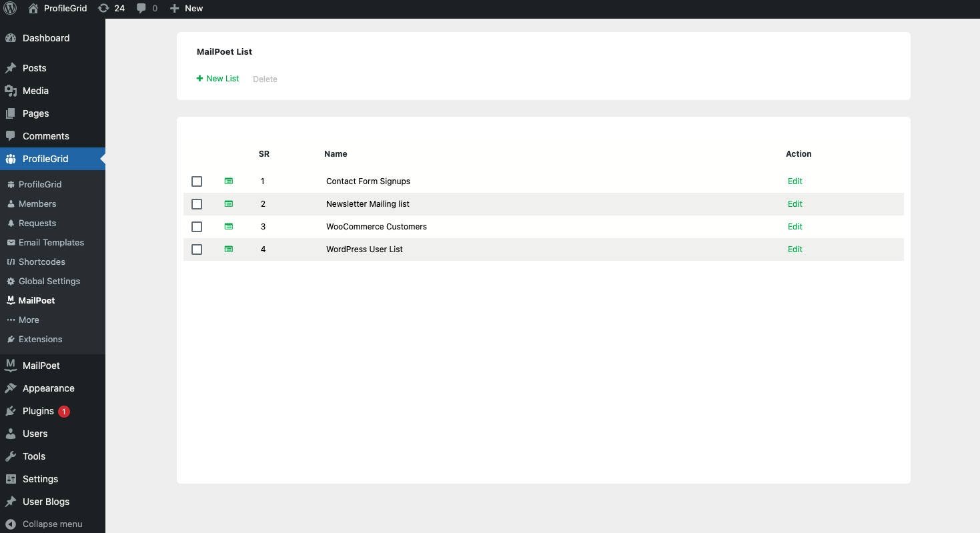Viewport: 980px width, 533px height.
Task: Click the Newsletter Mailing list name
Action: pos(368,204)
